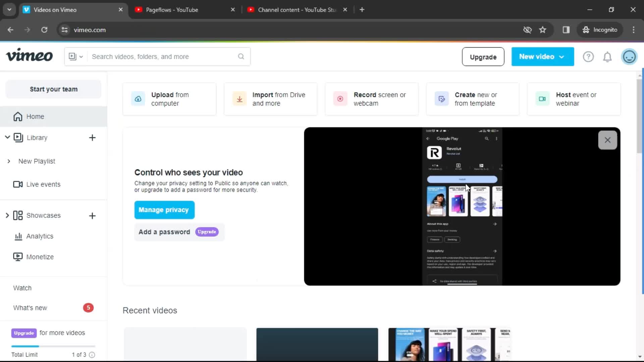
Task: Click the What's new menu item
Action: pos(30,307)
